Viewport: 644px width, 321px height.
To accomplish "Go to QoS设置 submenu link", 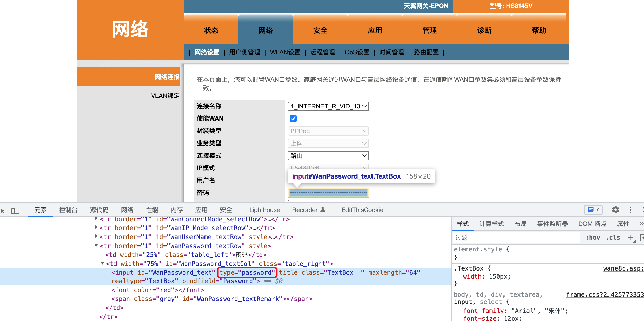I will pos(357,52).
